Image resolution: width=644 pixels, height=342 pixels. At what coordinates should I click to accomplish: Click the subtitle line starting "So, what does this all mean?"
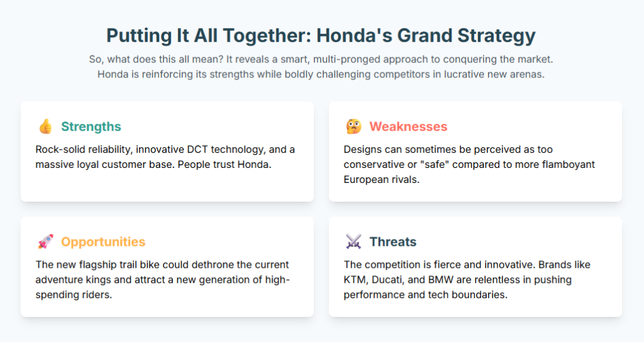321,60
